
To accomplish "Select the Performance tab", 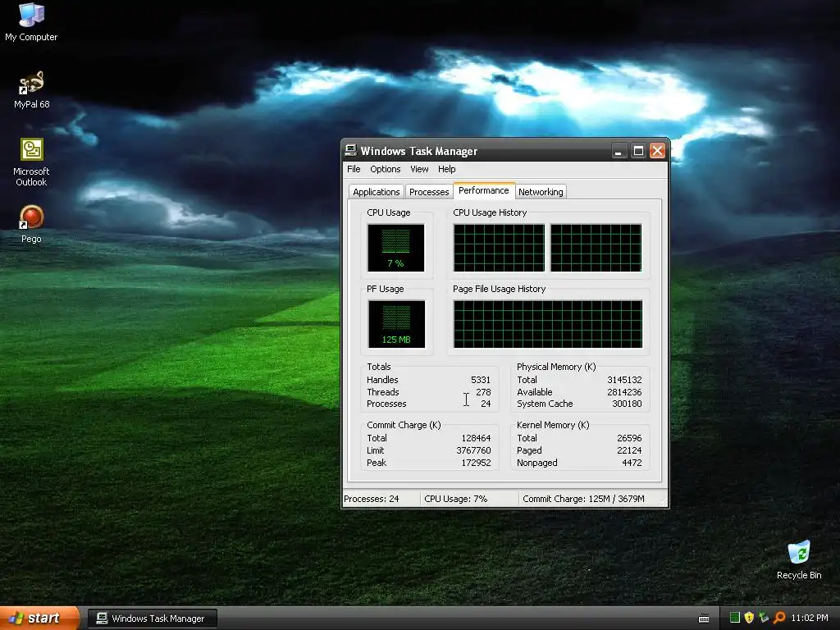I will [x=484, y=190].
